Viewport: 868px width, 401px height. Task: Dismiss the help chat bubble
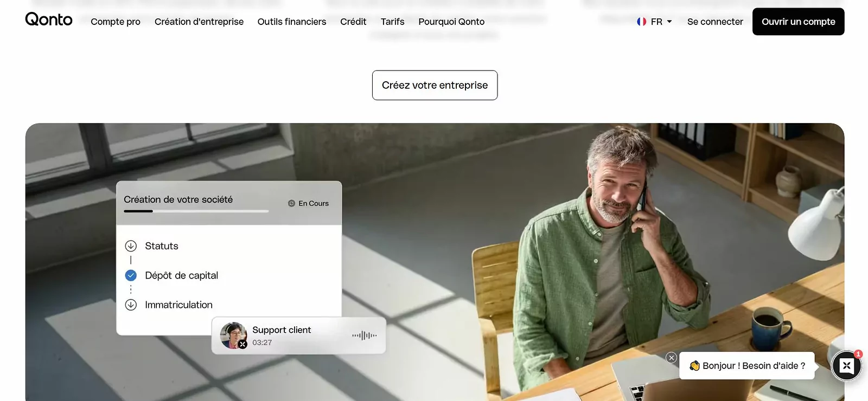671,358
